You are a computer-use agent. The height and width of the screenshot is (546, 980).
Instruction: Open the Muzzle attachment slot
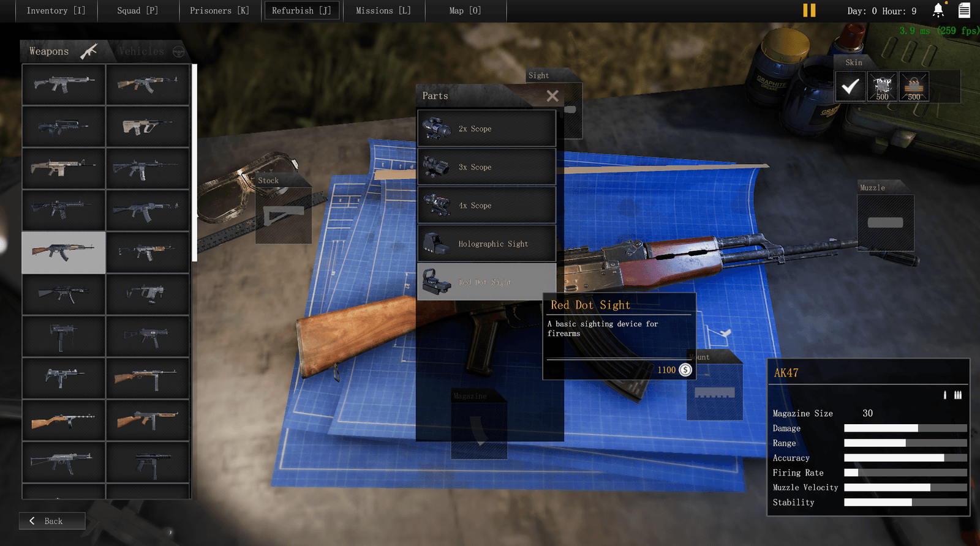click(886, 223)
